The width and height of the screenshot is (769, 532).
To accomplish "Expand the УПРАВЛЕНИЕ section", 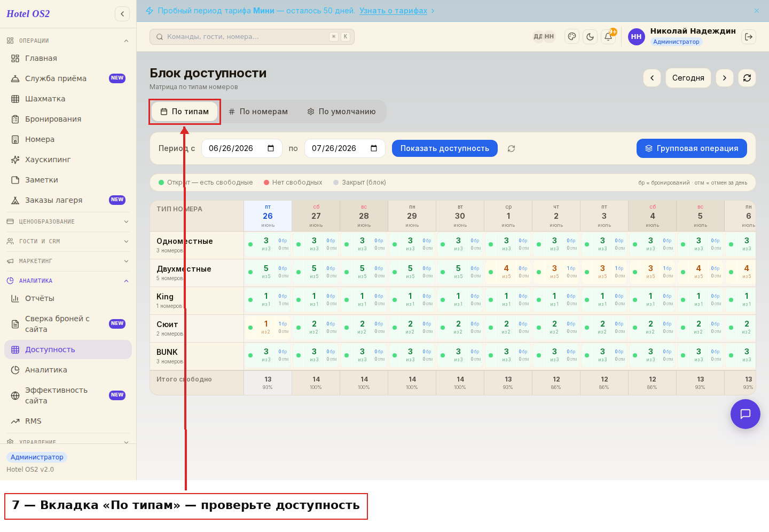I will (68, 442).
